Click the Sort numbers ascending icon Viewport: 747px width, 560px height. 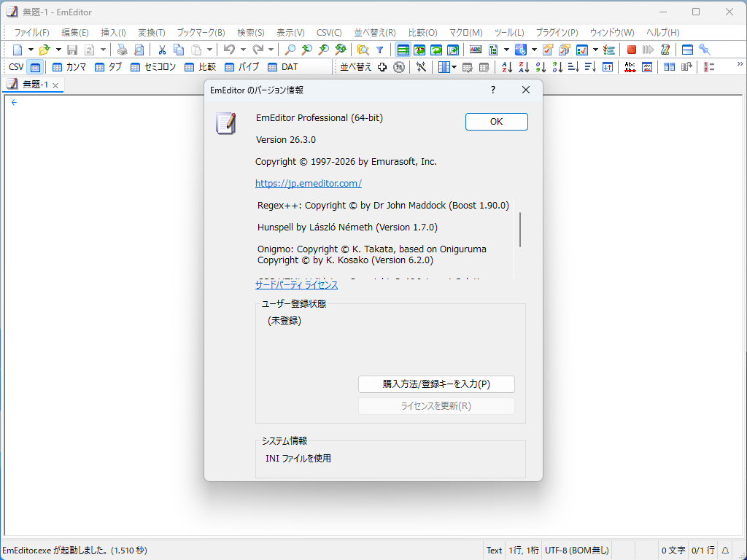click(x=541, y=67)
